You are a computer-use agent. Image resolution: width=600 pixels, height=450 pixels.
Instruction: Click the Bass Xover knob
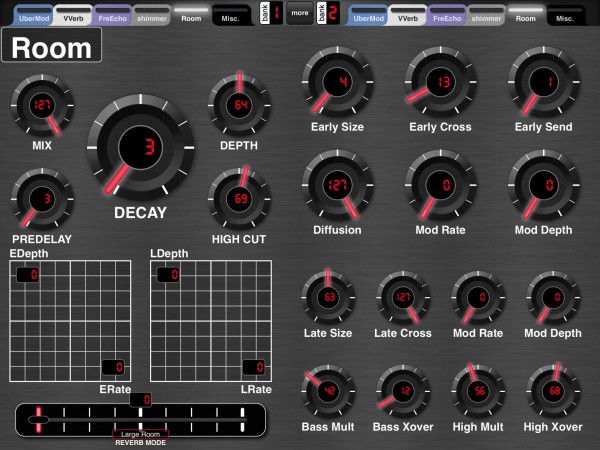[403, 391]
